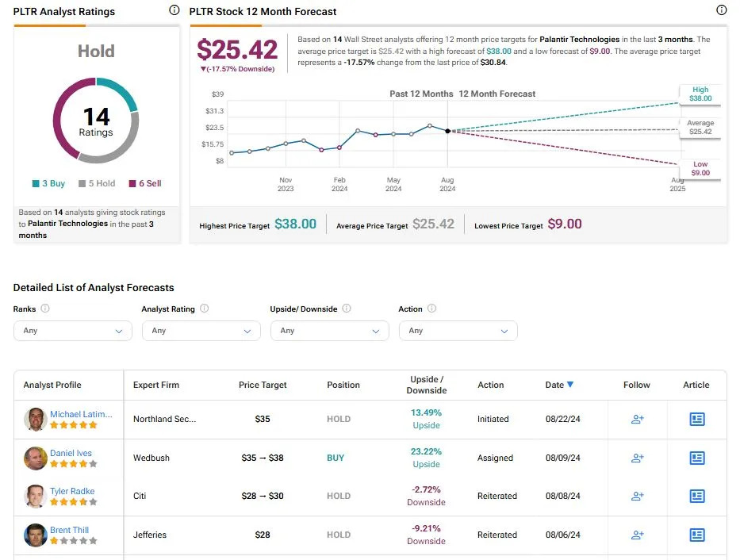Click the 5 Hold legend swatch

pyautogui.click(x=82, y=183)
